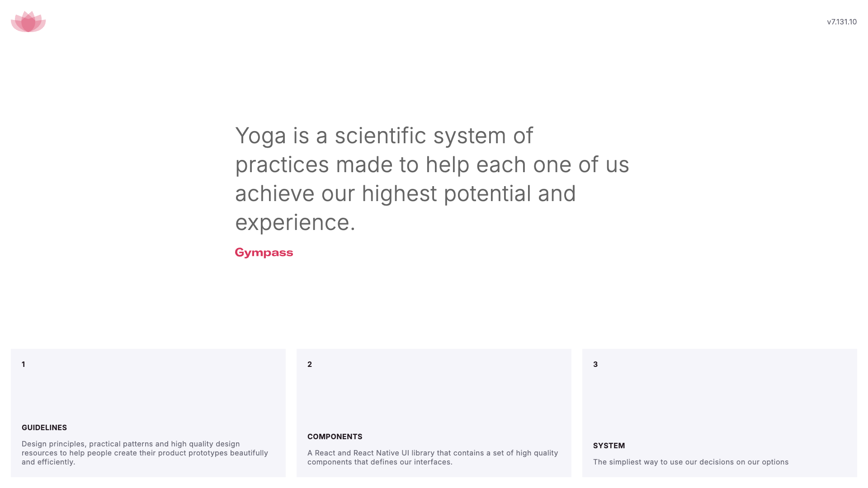Click the 'and efficiently.' line in Guidelines
The height and width of the screenshot is (488, 868).
click(48, 462)
